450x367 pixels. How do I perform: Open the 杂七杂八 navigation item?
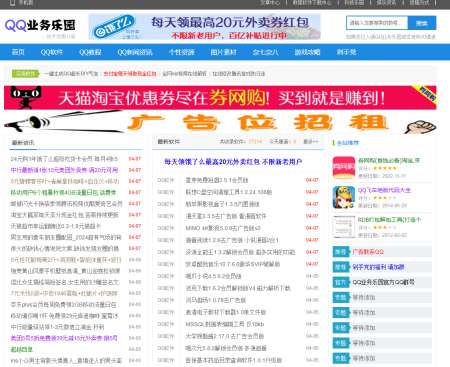[x=265, y=52]
